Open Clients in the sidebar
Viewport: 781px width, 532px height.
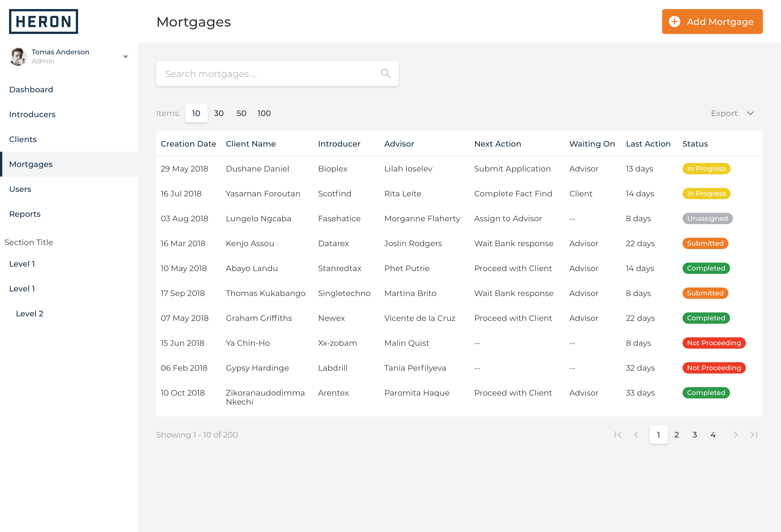23,139
